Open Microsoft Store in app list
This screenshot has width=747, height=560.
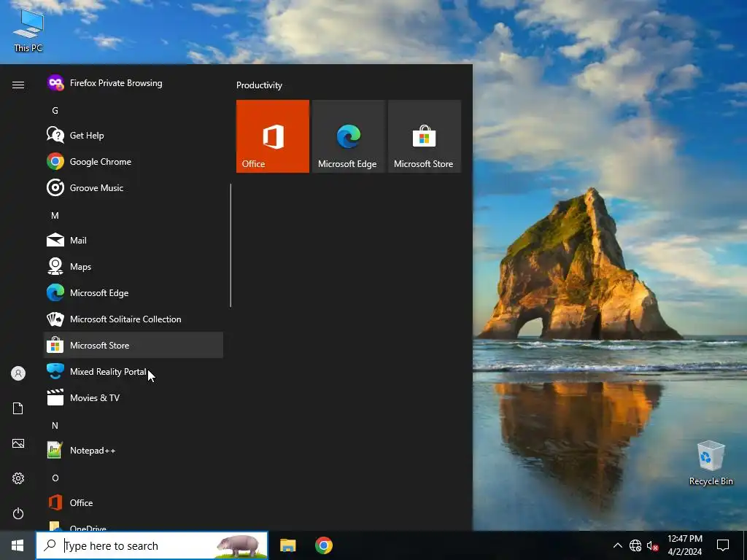(x=133, y=345)
